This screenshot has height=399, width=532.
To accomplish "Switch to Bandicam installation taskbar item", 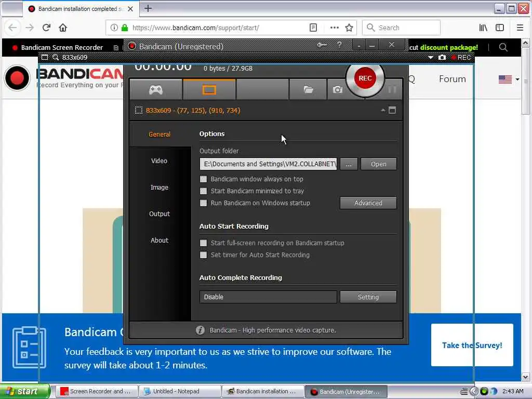I will (263, 391).
